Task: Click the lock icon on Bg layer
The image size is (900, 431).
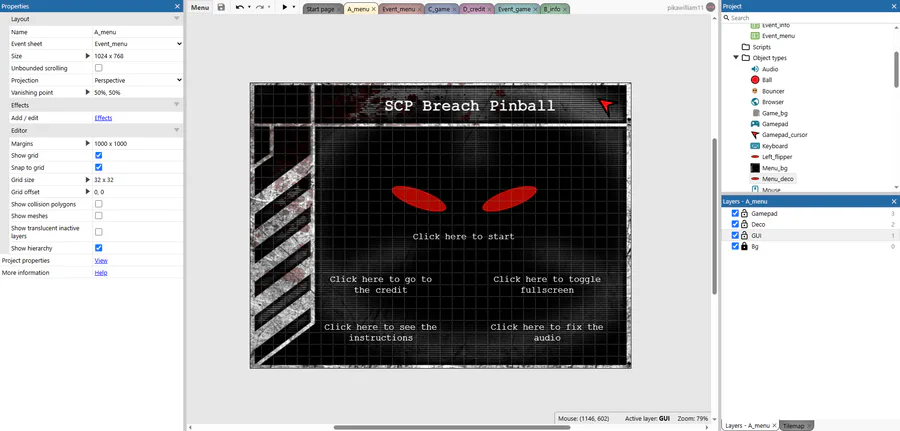Action: 744,246
